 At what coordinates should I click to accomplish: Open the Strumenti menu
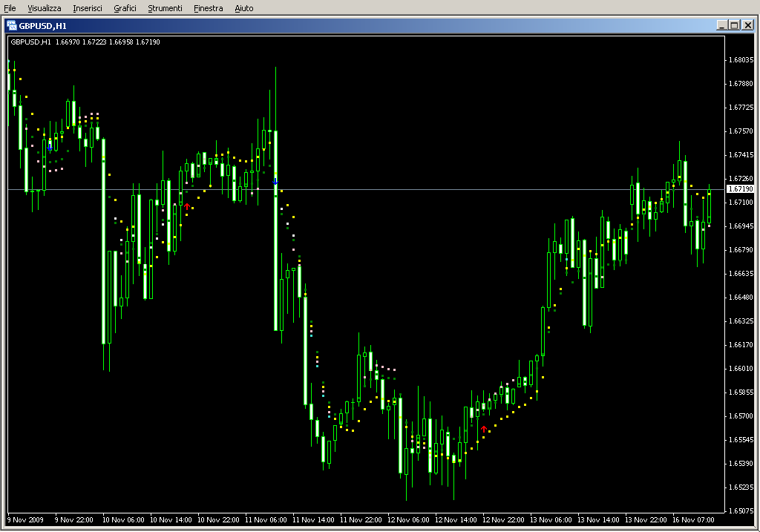pos(165,8)
